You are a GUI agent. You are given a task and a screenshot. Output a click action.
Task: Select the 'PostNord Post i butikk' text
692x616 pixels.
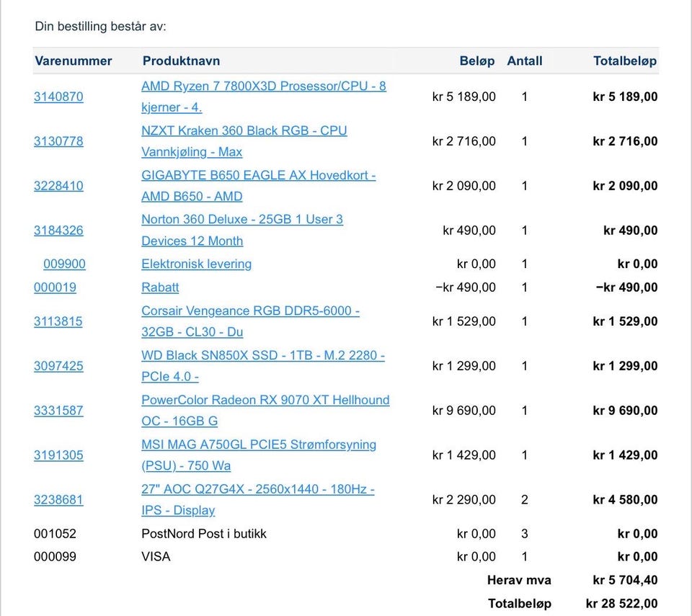204,534
